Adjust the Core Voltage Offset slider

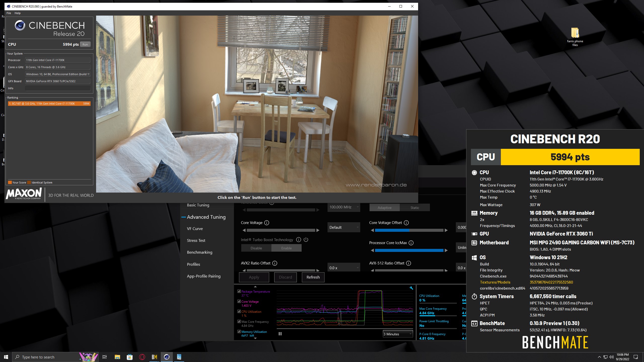pyautogui.click(x=409, y=230)
